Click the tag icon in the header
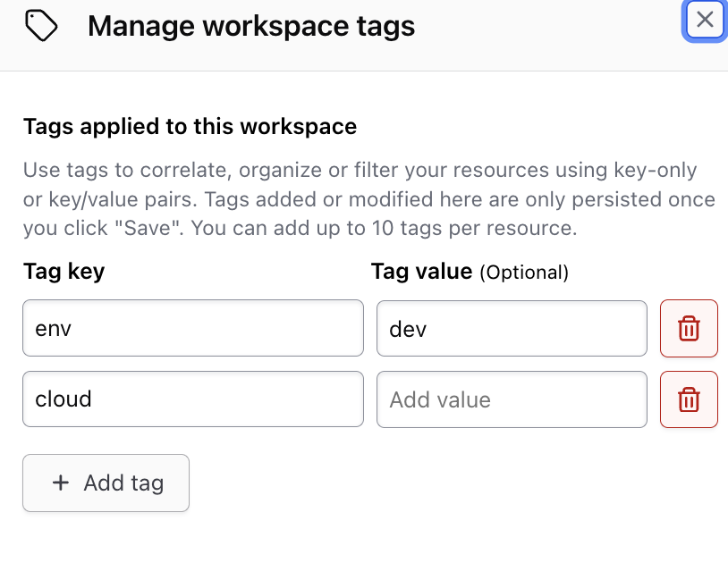The width and height of the screenshot is (728, 588). [41, 27]
